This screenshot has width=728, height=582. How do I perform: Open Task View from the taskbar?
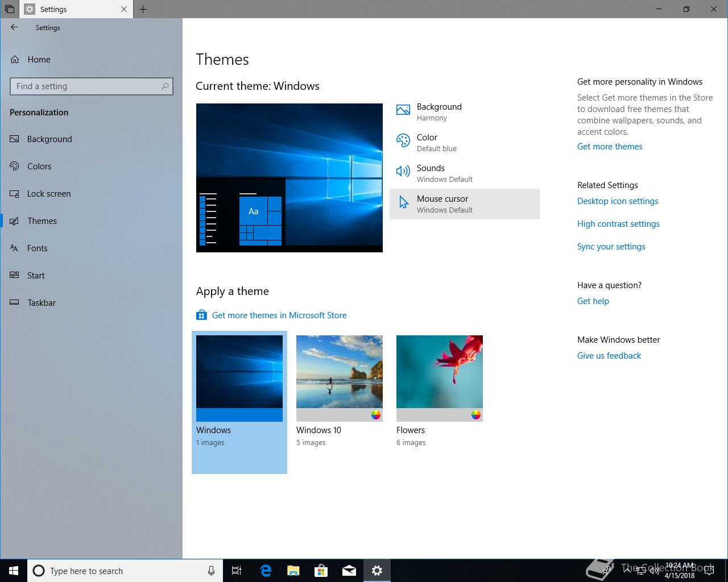point(237,571)
